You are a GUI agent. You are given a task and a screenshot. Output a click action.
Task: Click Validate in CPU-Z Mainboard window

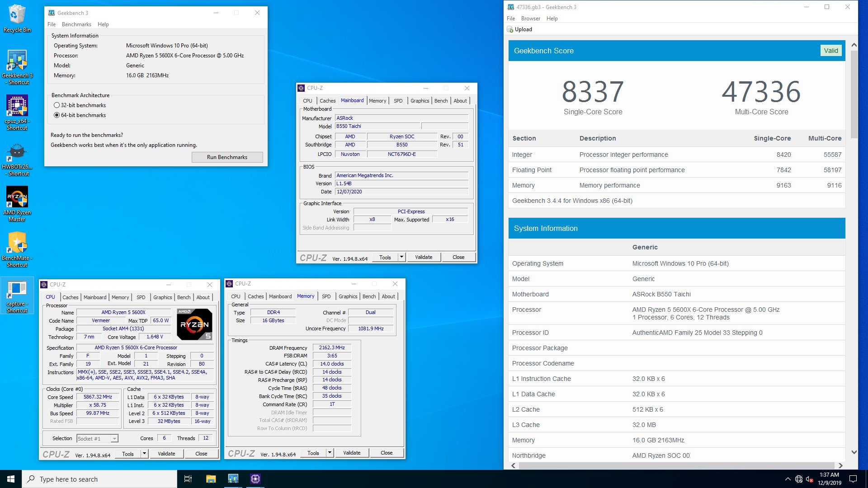[x=424, y=257]
